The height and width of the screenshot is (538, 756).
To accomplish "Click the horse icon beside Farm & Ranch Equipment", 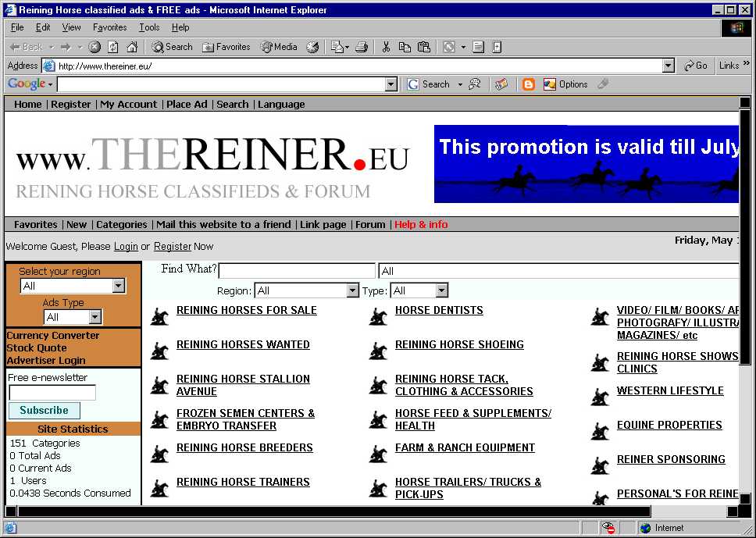I will tap(378, 454).
